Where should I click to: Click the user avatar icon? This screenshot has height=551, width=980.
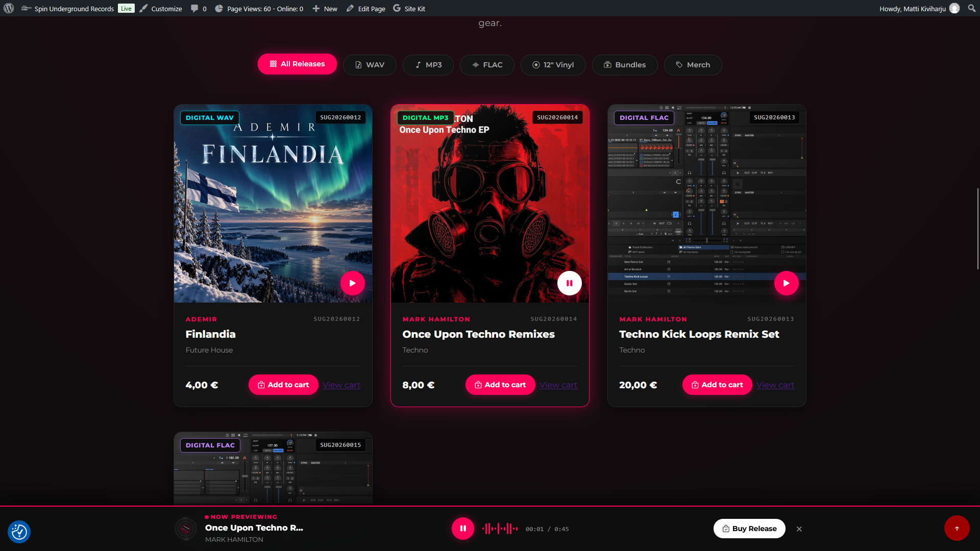(x=954, y=8)
